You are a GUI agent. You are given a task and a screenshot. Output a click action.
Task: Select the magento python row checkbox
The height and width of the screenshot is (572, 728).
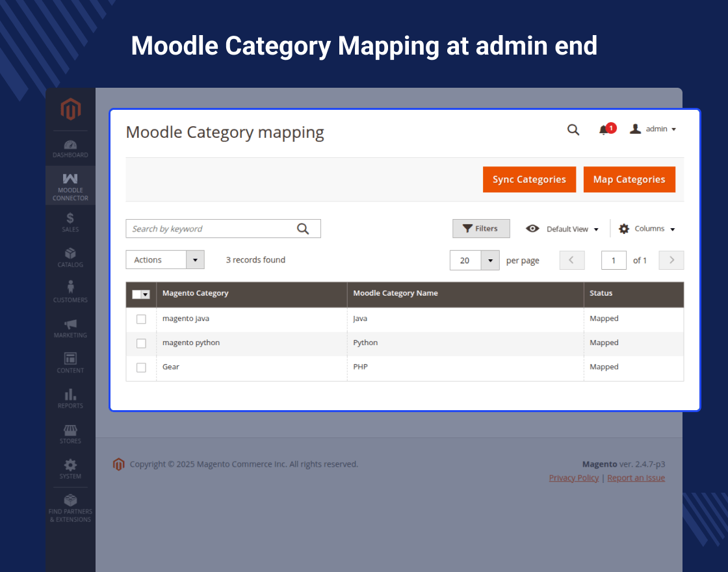(141, 343)
